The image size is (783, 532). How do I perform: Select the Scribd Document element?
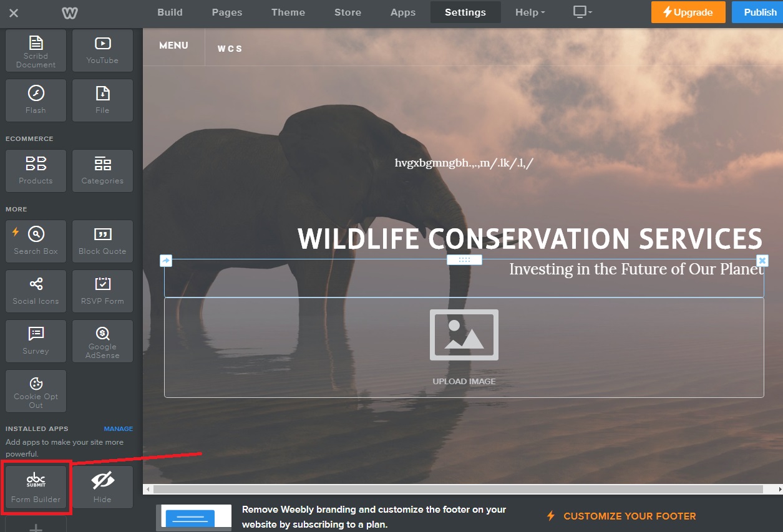pos(36,50)
